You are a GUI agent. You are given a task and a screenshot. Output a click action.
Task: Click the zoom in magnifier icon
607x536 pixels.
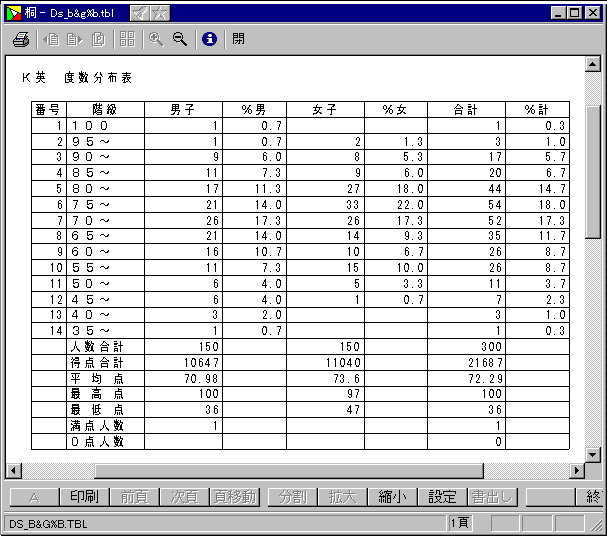click(x=156, y=40)
